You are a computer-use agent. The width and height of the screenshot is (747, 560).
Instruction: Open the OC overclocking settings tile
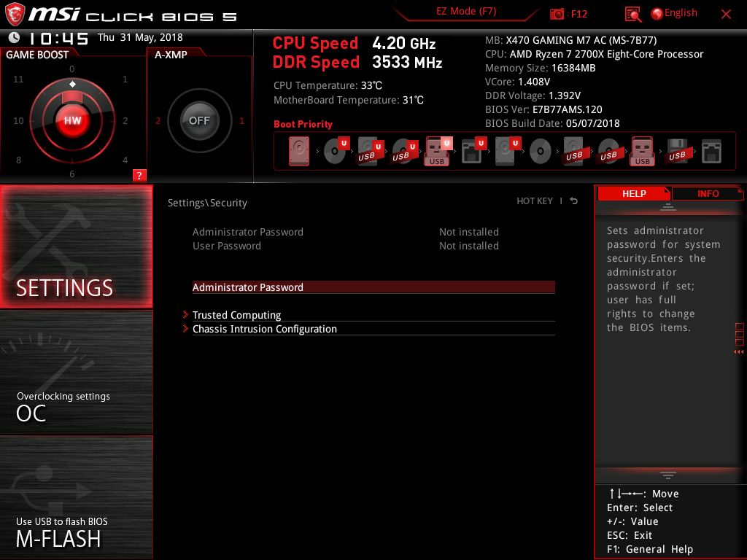tap(76, 372)
